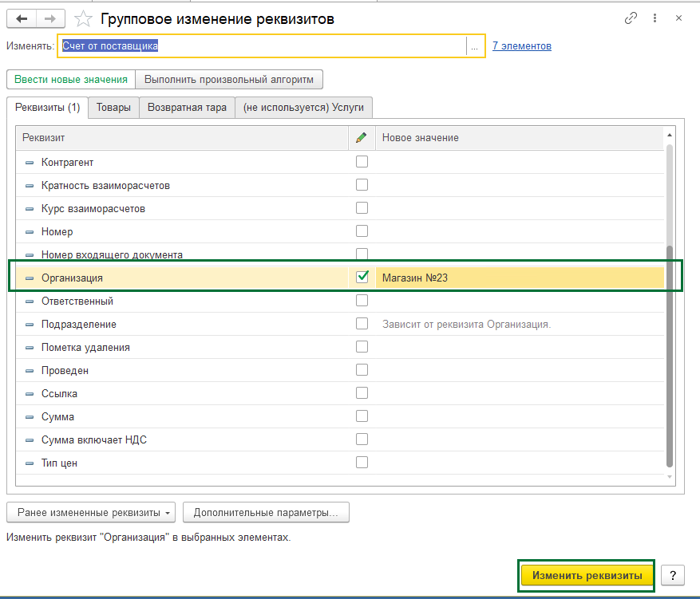Image resolution: width=700 pixels, height=599 pixels.
Task: Click the pencil column header icon
Action: 361,137
